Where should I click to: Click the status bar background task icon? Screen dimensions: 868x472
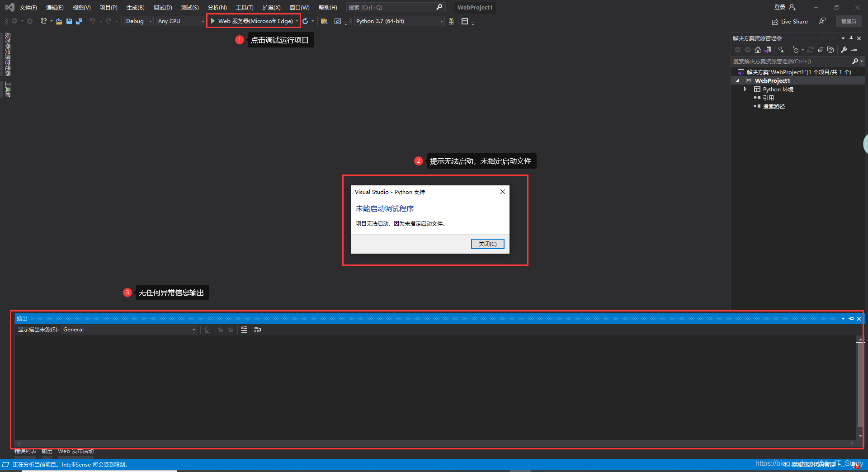5,465
